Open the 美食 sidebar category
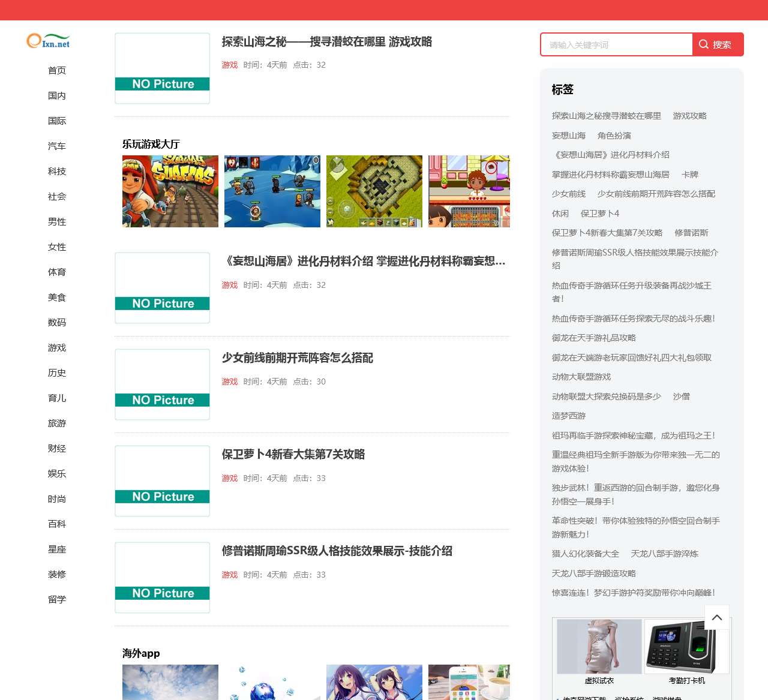Image resolution: width=768 pixels, height=700 pixels. (57, 297)
